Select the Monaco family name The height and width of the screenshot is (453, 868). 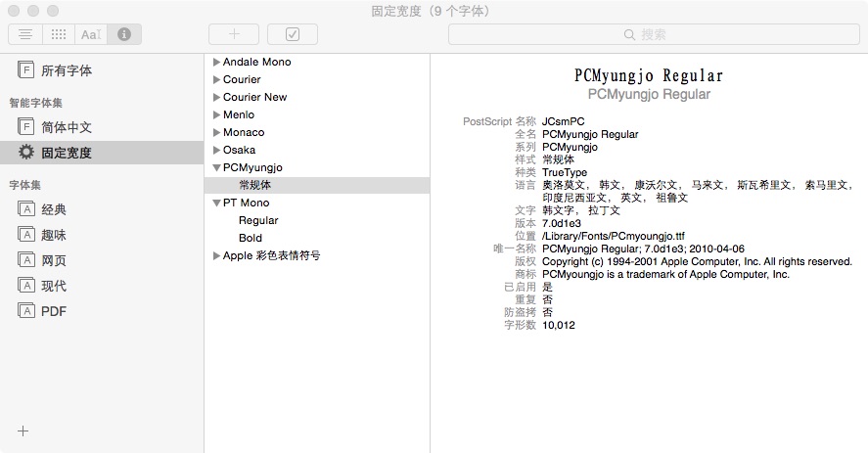tap(244, 132)
